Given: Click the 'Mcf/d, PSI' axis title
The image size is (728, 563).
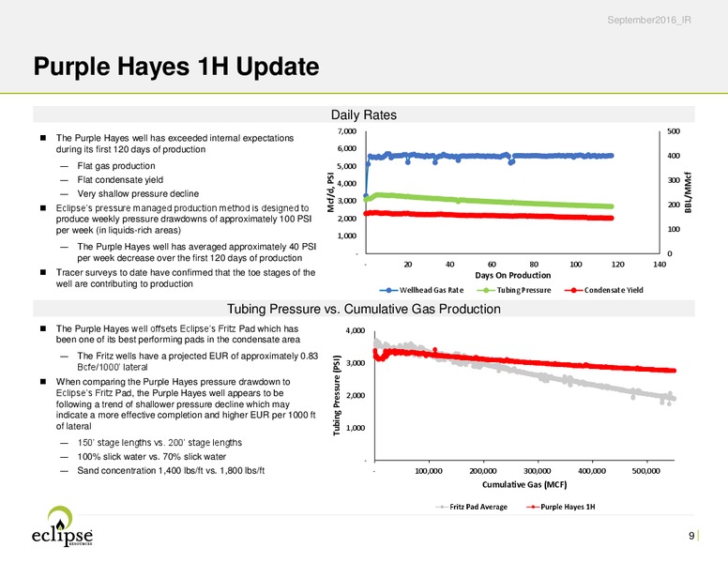Looking at the screenshot, I should (x=330, y=192).
